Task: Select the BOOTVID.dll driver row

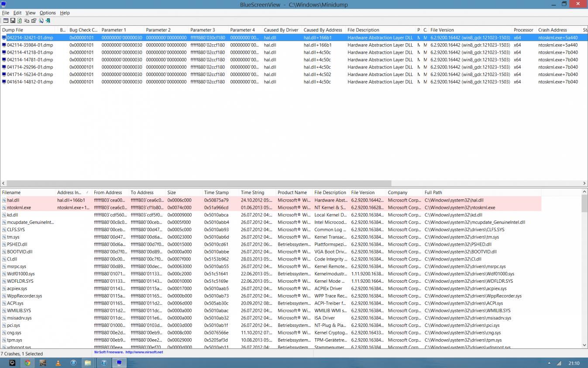Action: [x=271, y=252]
